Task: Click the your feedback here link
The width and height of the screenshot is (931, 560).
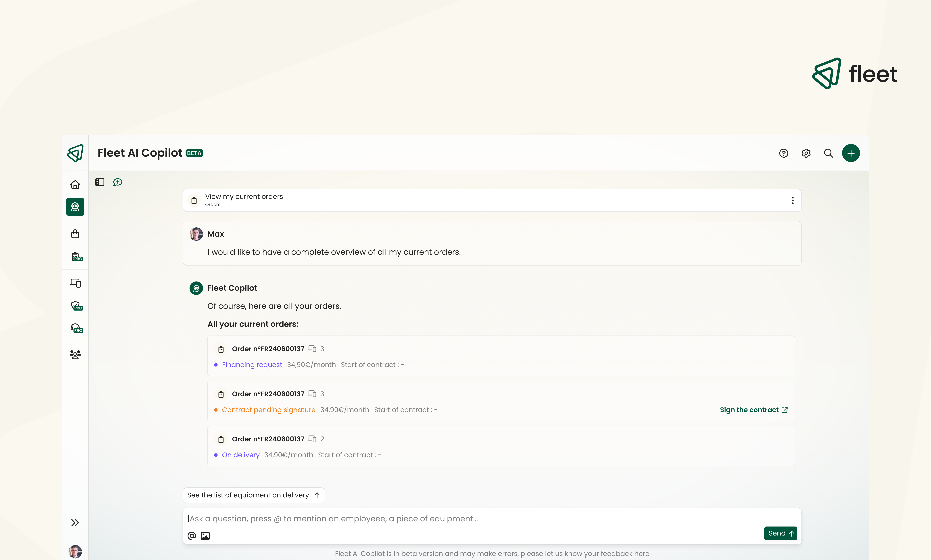Action: point(616,554)
